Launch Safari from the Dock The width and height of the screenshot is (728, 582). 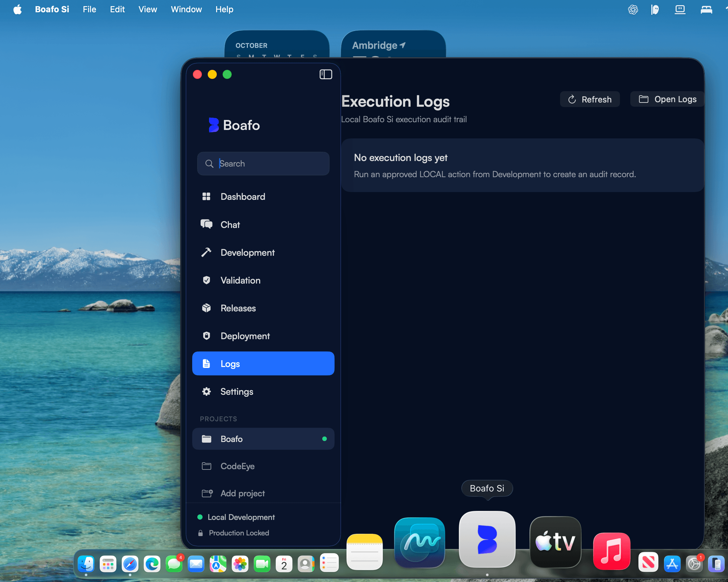[x=130, y=564]
